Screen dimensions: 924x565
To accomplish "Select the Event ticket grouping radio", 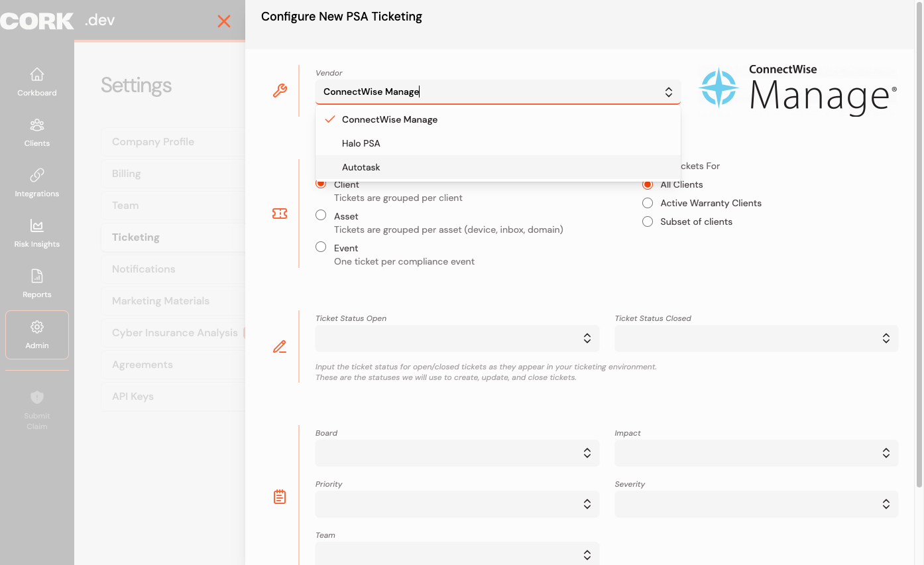I will click(321, 247).
